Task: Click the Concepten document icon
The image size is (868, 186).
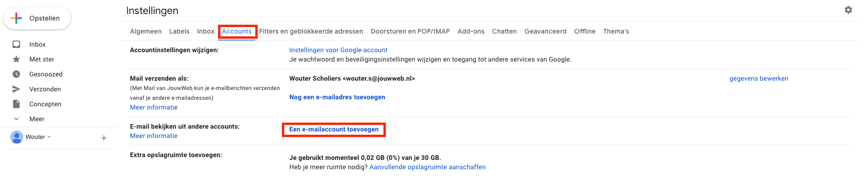Action: (16, 104)
